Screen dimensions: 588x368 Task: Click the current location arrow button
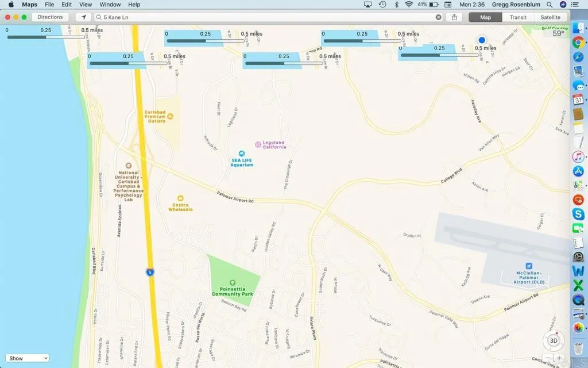point(83,17)
